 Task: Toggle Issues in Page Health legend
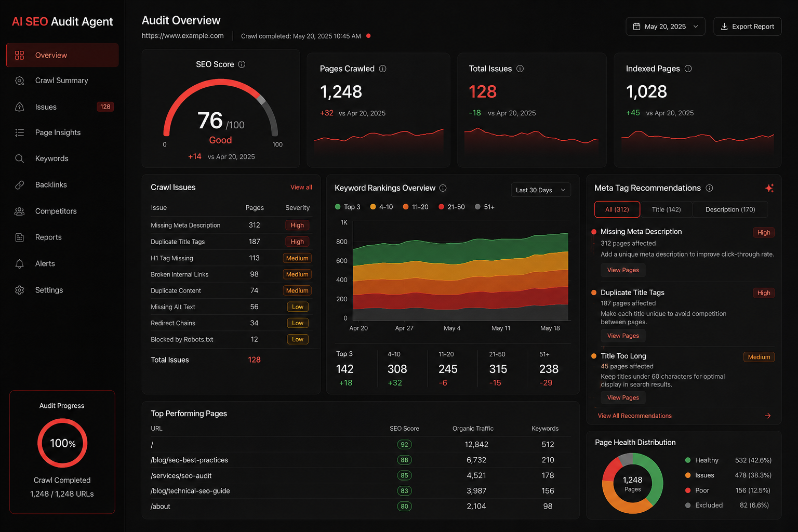[x=700, y=475]
